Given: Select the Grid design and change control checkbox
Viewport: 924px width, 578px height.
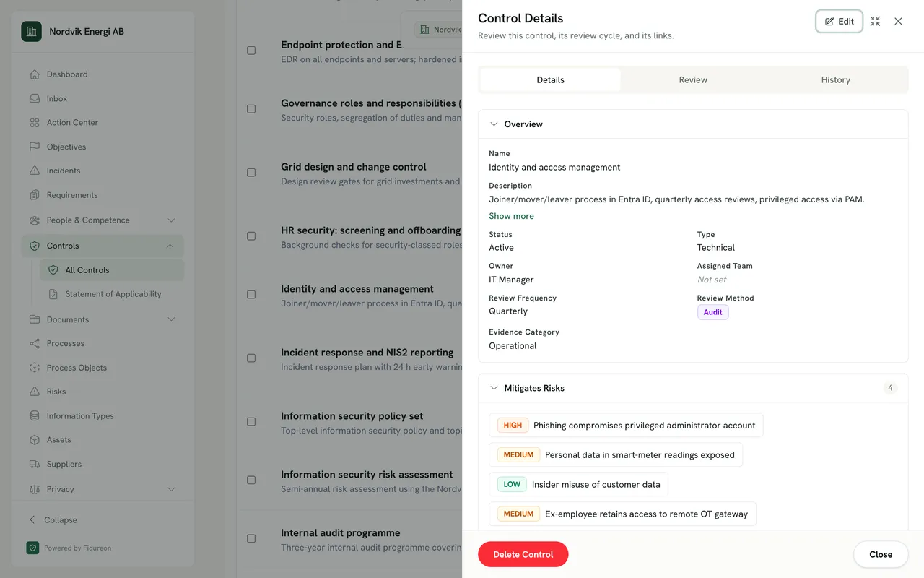Looking at the screenshot, I should pos(251,173).
